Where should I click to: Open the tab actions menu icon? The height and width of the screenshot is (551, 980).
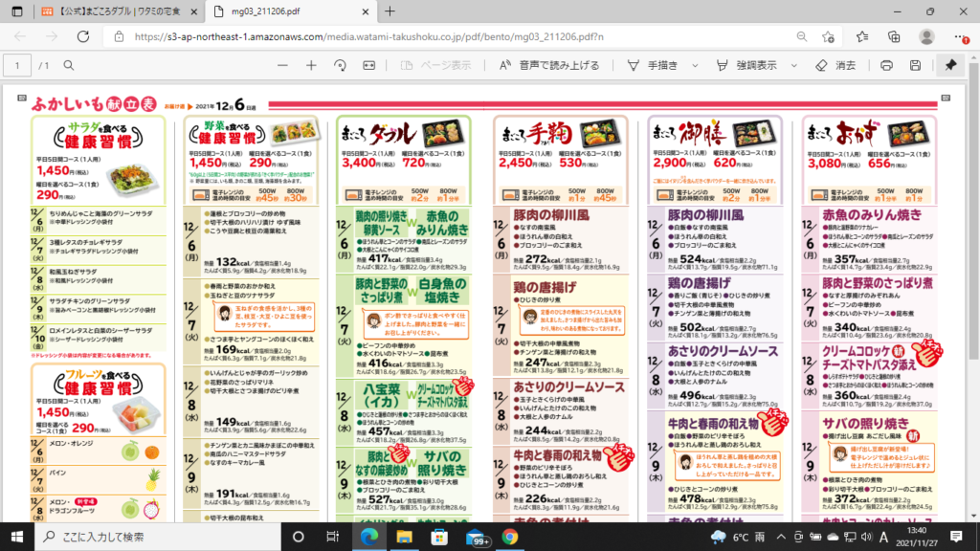click(17, 11)
